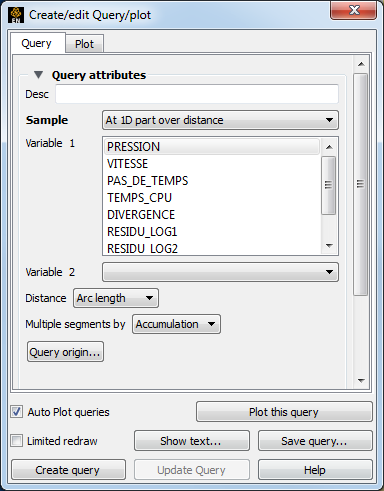Image resolution: width=384 pixels, height=491 pixels.
Task: Open the Distance Arc length dropdown
Action: pos(116,298)
